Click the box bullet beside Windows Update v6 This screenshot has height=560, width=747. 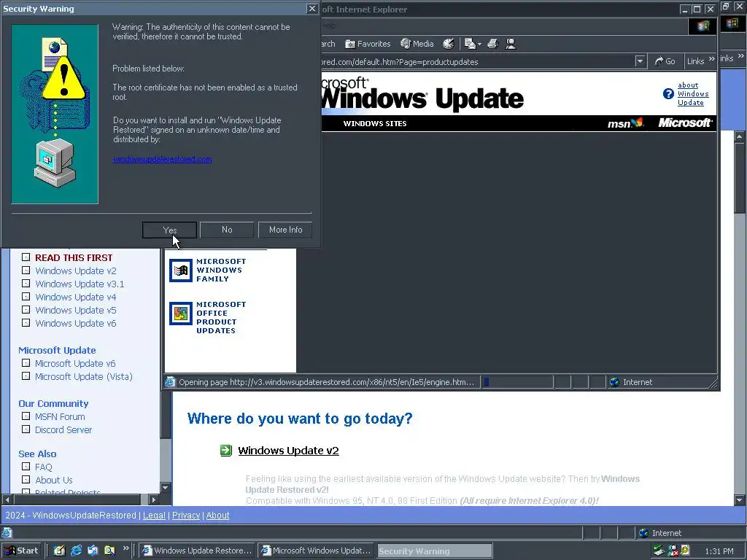click(x=26, y=323)
